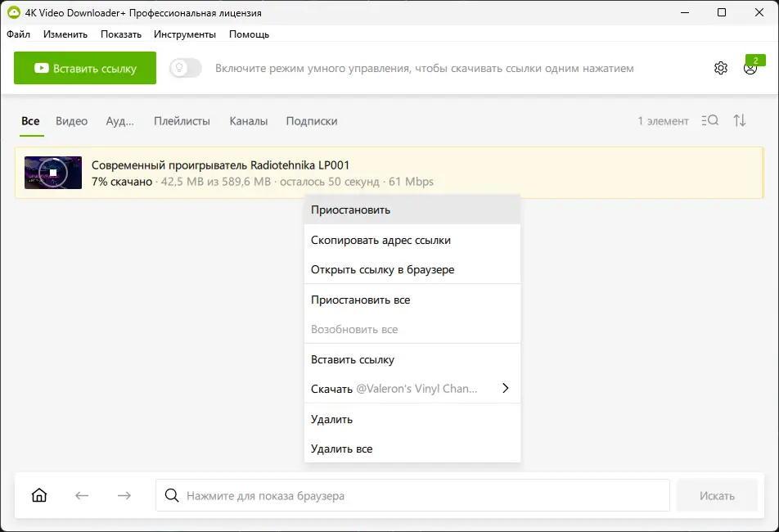Open the account profile icon
Screen dimensions: 779x532
(x=750, y=69)
